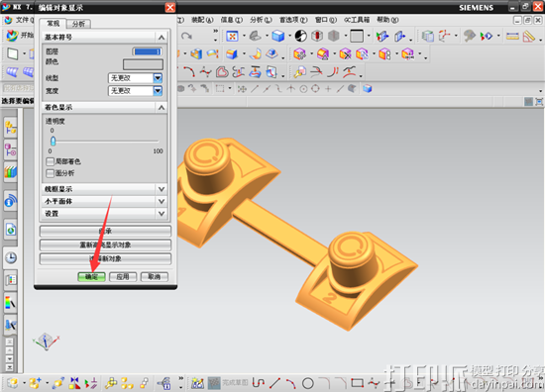Expand the 线框显示 section

click(x=104, y=189)
